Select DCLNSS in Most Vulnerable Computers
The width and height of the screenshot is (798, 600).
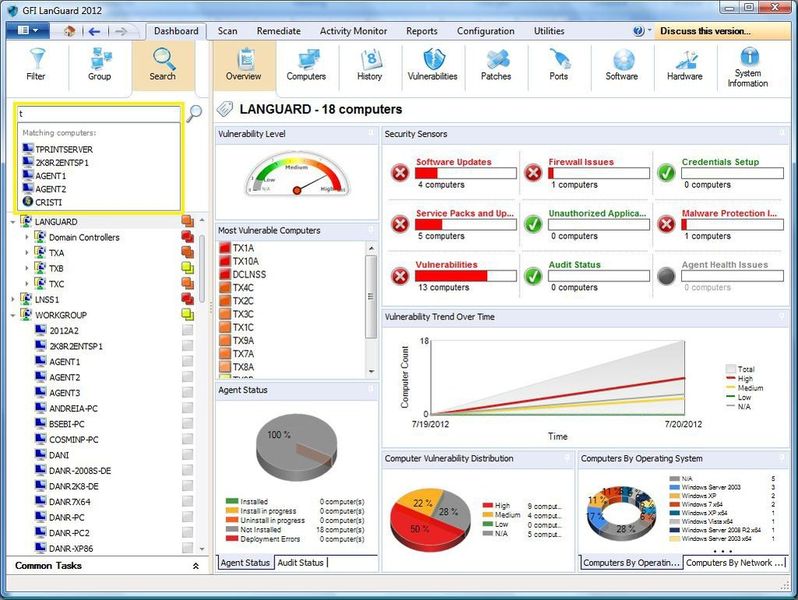(249, 275)
